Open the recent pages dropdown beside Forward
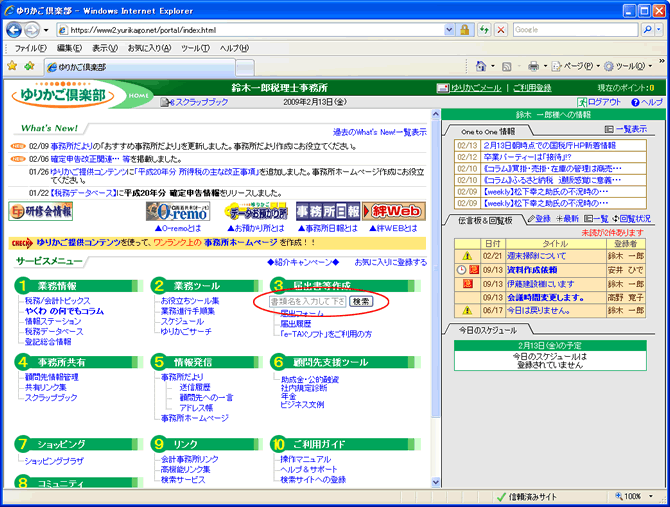The height and width of the screenshot is (507, 670). (46, 30)
